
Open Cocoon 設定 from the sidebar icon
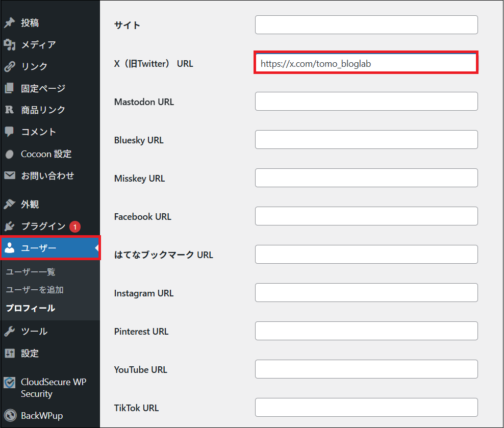pyautogui.click(x=9, y=154)
